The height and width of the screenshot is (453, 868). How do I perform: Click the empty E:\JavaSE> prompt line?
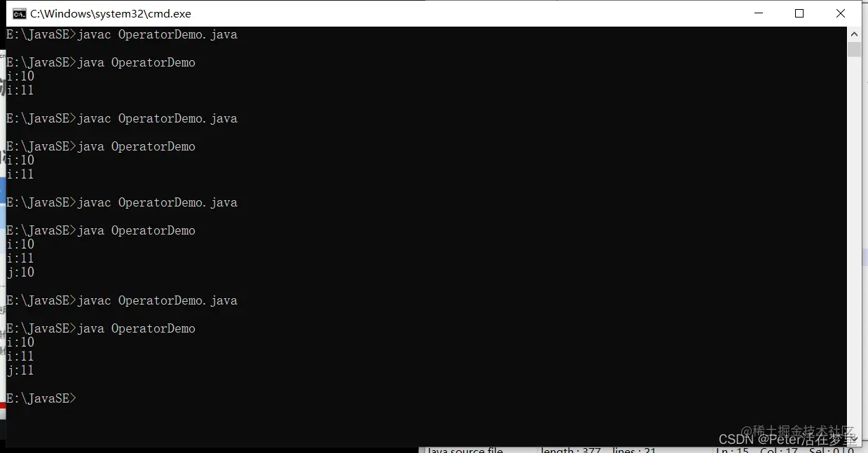(x=41, y=398)
